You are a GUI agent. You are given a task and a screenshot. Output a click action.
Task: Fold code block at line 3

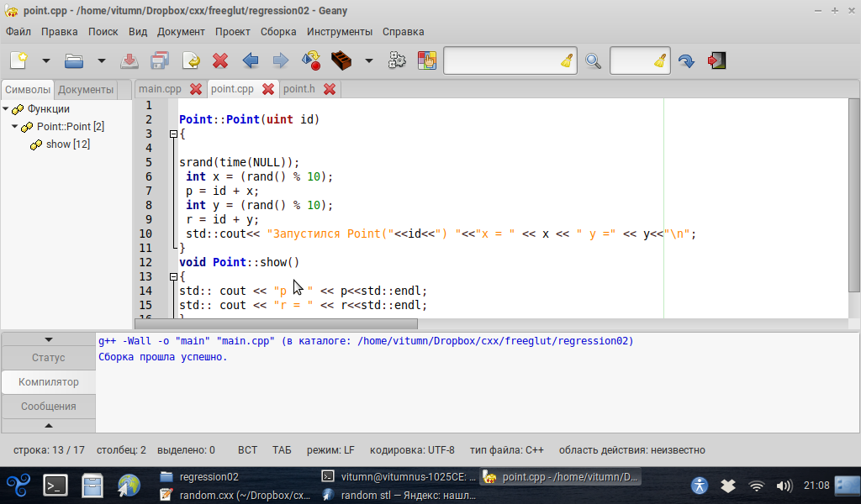tap(173, 134)
